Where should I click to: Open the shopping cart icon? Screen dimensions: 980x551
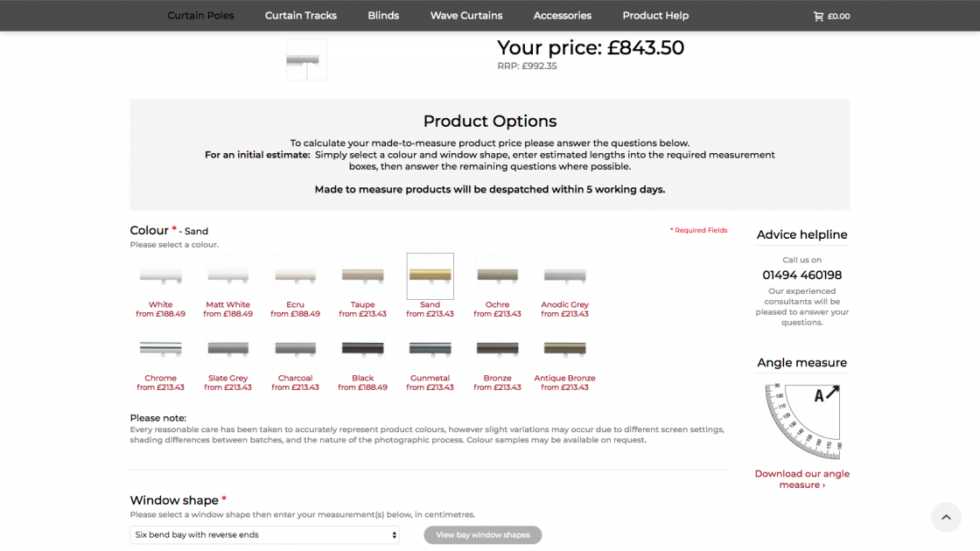point(819,16)
